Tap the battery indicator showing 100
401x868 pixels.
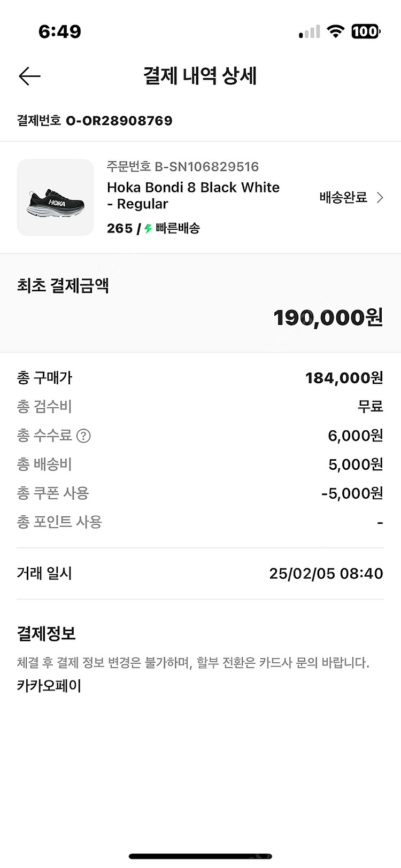coord(366,32)
